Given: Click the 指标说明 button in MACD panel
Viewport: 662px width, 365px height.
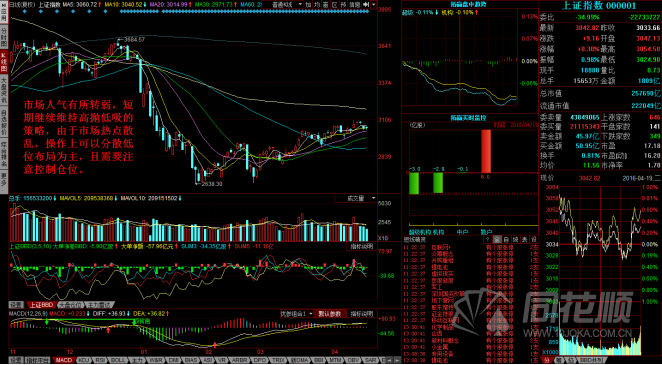Looking at the screenshot, I should [x=362, y=314].
